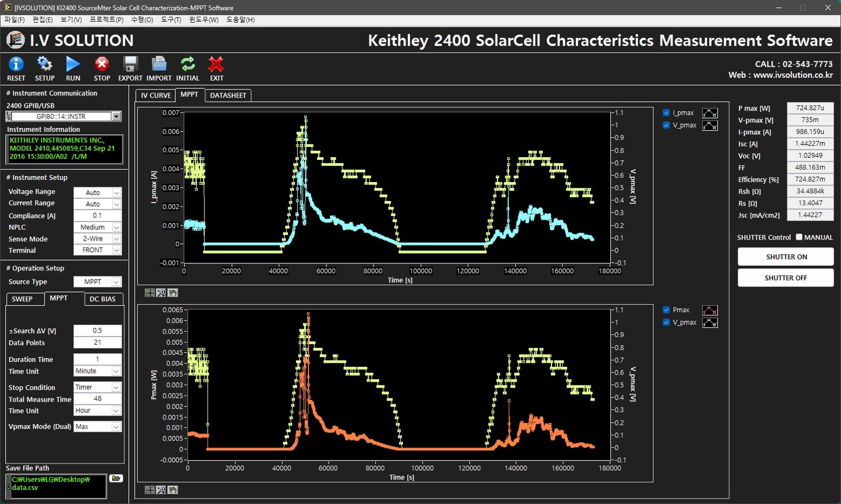Click the Data Points field

(x=98, y=343)
